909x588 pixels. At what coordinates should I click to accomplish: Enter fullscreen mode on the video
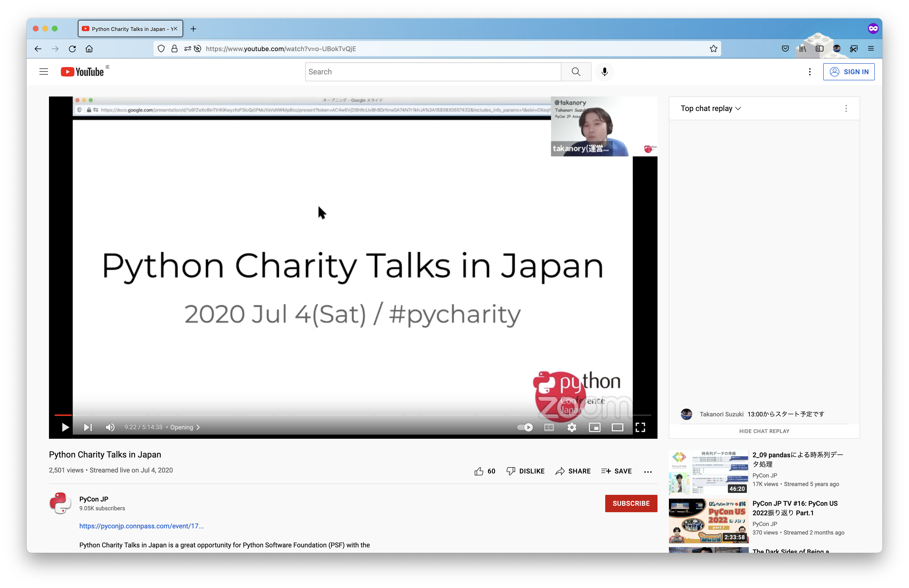point(640,427)
